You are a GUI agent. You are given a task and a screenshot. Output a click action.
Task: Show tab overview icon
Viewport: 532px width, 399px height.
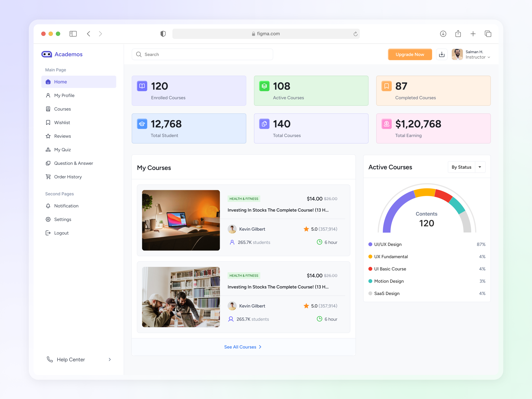(488, 34)
